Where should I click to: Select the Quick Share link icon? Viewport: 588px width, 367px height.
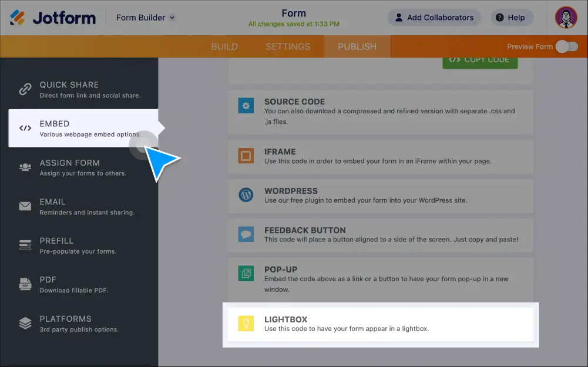click(x=25, y=89)
